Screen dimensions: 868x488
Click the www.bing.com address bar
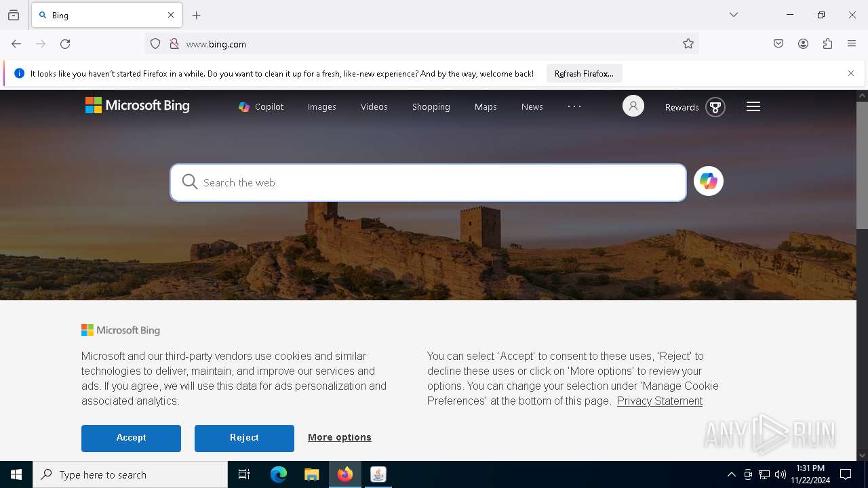[420, 44]
